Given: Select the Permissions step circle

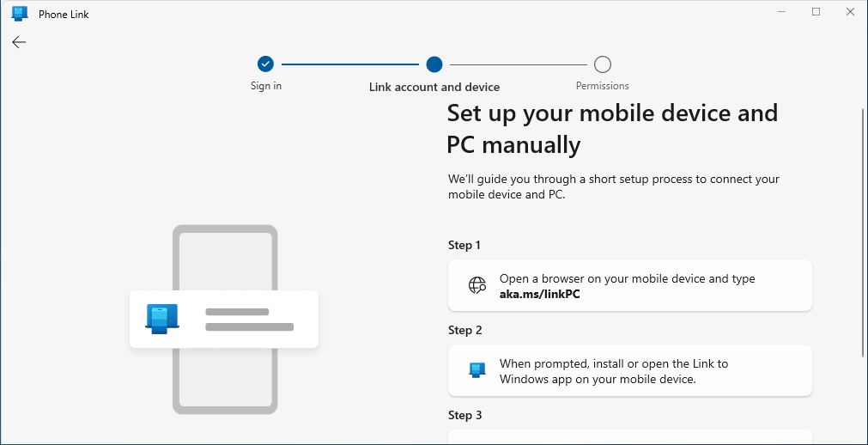Looking at the screenshot, I should click(603, 64).
